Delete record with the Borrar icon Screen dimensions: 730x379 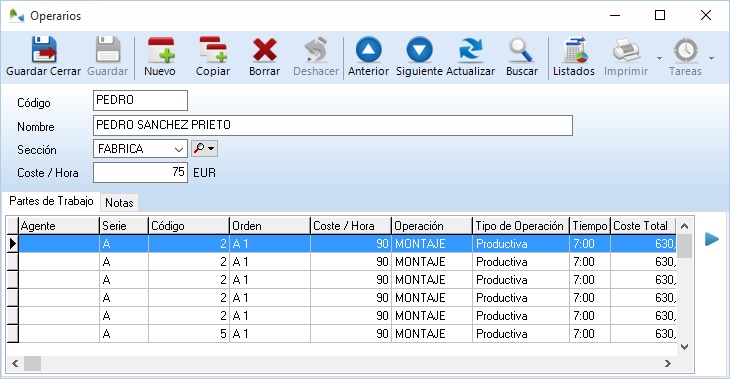pyautogui.click(x=264, y=50)
